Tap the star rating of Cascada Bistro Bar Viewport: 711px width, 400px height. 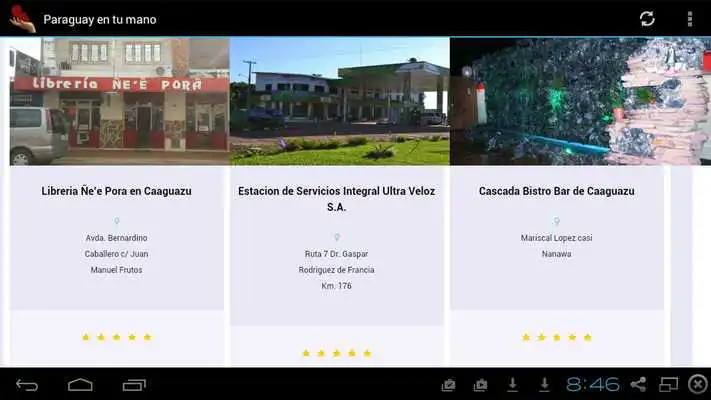click(557, 337)
